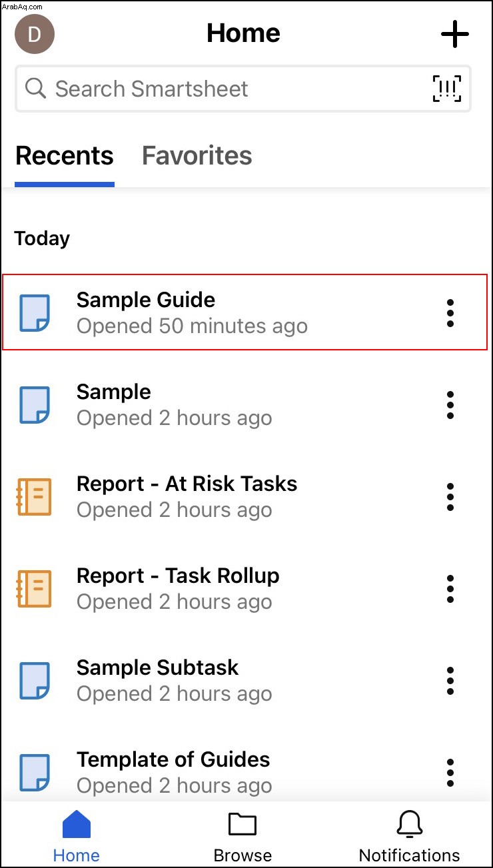Image resolution: width=493 pixels, height=868 pixels.
Task: Tap report icon beside Report - At Risk Tasks
Action: (34, 497)
